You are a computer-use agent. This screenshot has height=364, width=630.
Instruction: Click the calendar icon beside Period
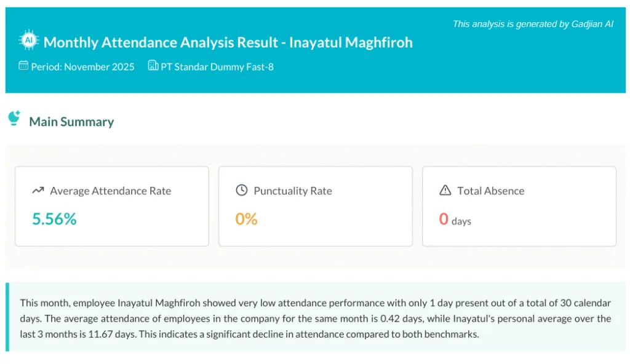[23, 66]
